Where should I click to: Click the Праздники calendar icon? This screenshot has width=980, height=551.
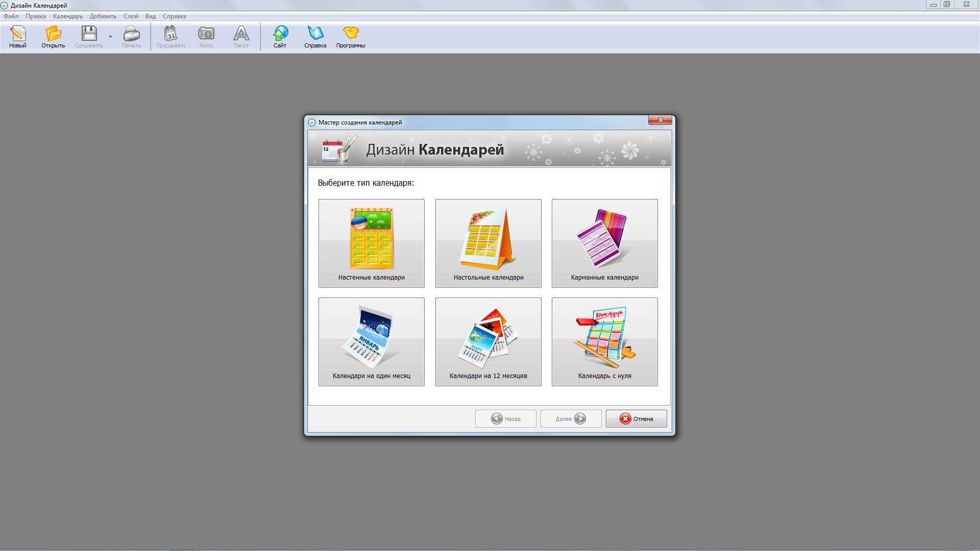pos(170,37)
